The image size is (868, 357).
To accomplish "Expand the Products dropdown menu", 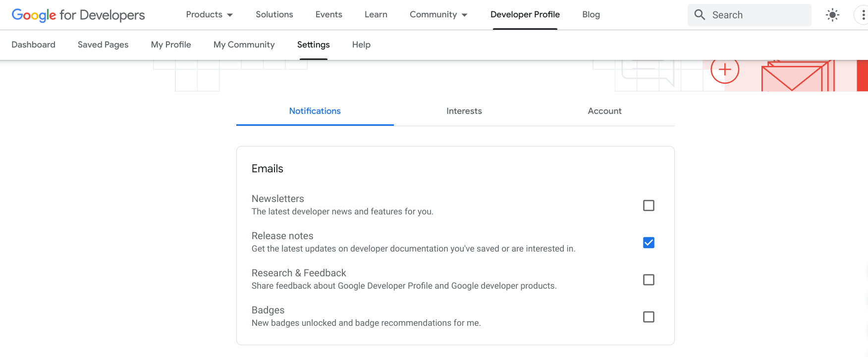I will pyautogui.click(x=209, y=15).
